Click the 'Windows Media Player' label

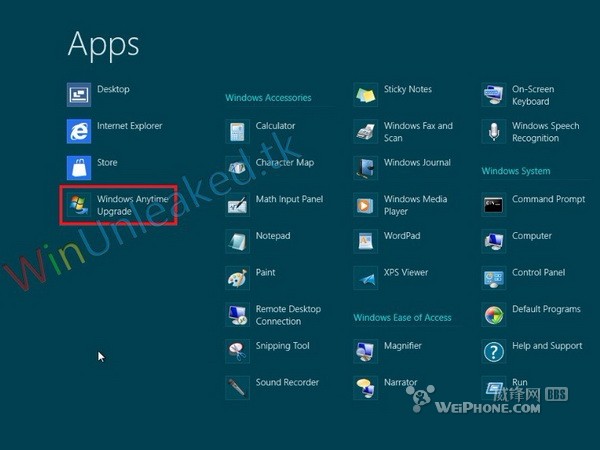tap(416, 205)
